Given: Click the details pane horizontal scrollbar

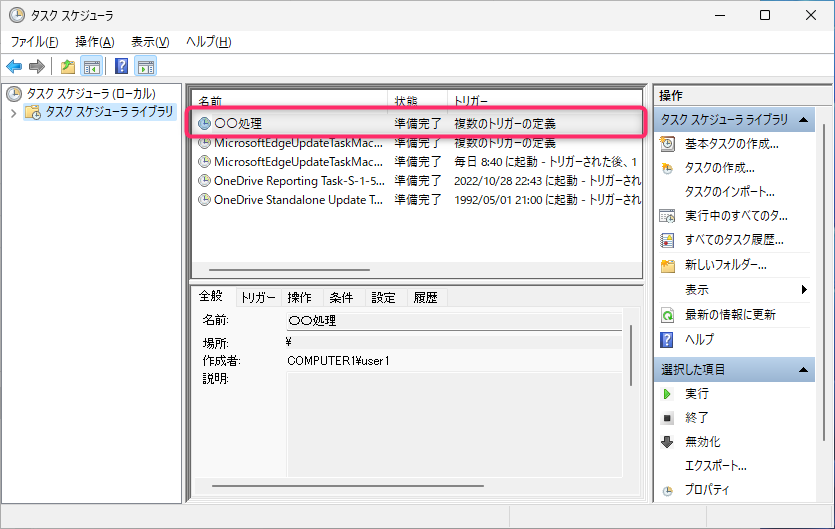Looking at the screenshot, I should [348, 486].
